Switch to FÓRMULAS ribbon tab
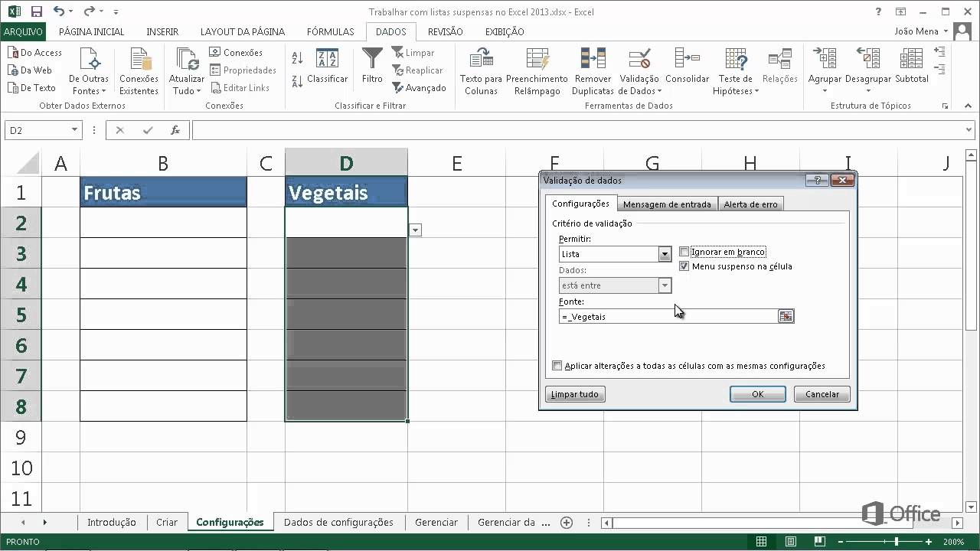This screenshot has height=551, width=980. coord(330,31)
